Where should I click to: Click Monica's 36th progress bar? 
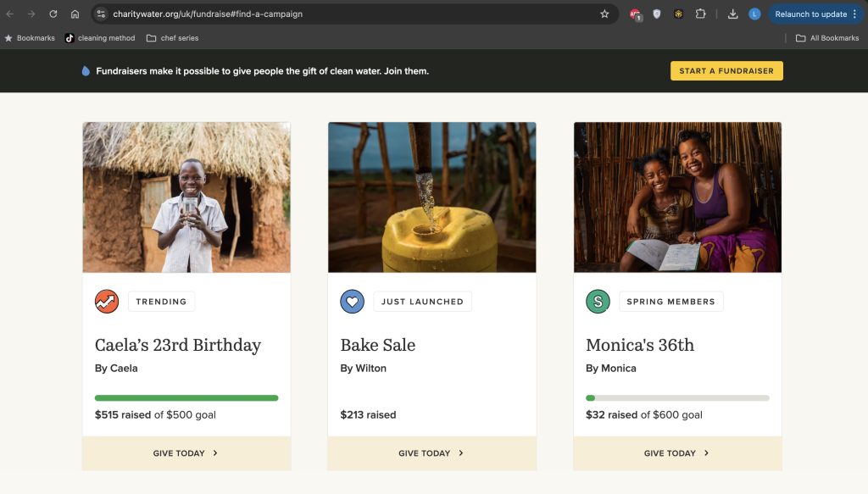pos(677,398)
